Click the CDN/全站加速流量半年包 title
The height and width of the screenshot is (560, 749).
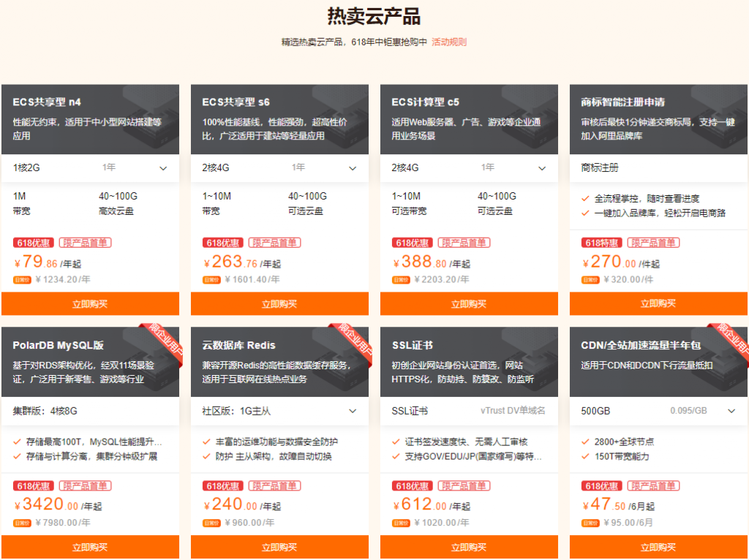click(x=641, y=345)
